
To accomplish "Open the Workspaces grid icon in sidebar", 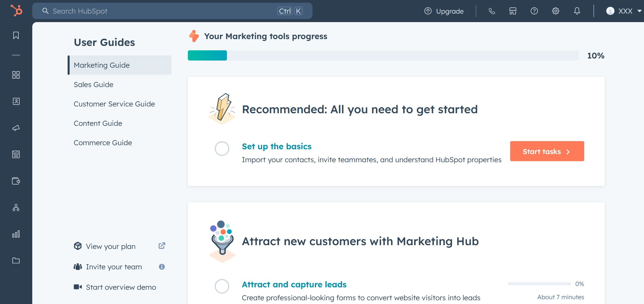I will pyautogui.click(x=16, y=75).
